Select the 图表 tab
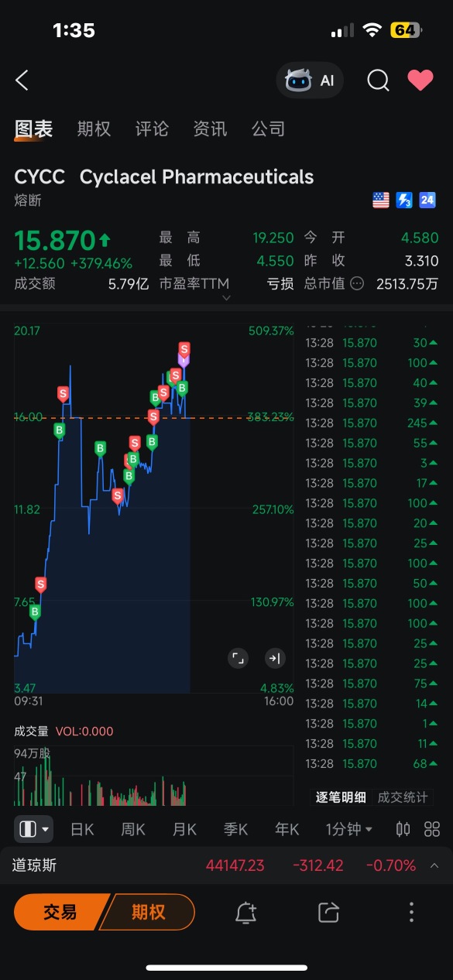Viewport: 453px width, 980px height. [x=33, y=129]
